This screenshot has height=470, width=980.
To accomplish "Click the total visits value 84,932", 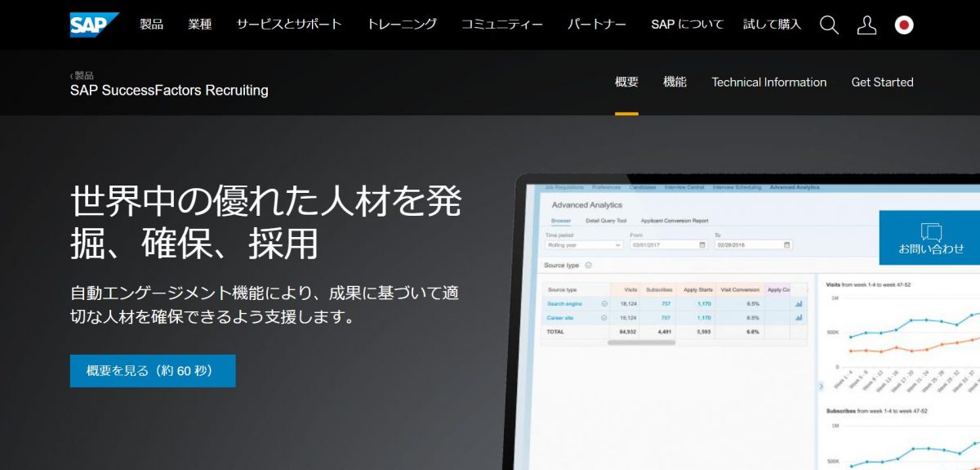I will point(628,332).
